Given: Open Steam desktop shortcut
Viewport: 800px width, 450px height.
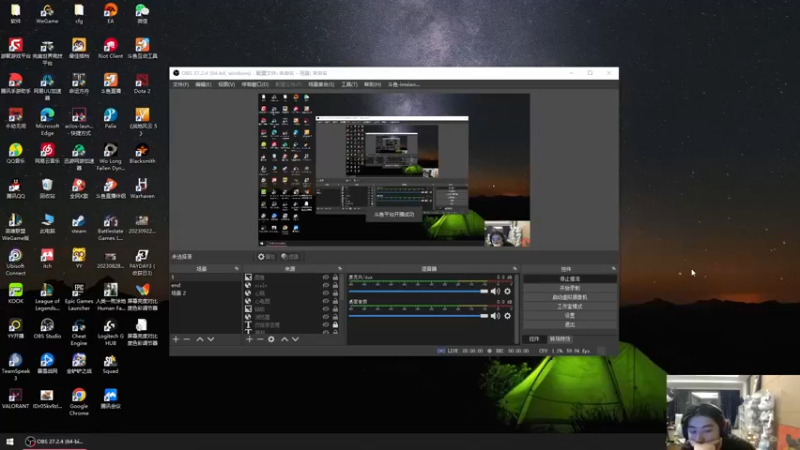Looking at the screenshot, I should click(79, 224).
